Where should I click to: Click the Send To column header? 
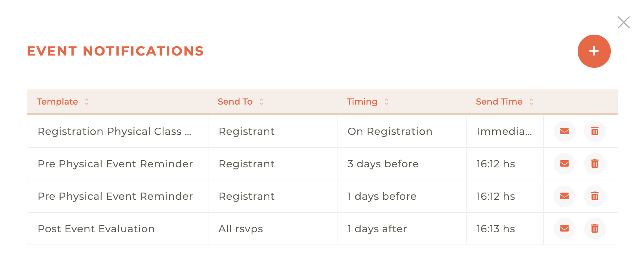pyautogui.click(x=235, y=102)
